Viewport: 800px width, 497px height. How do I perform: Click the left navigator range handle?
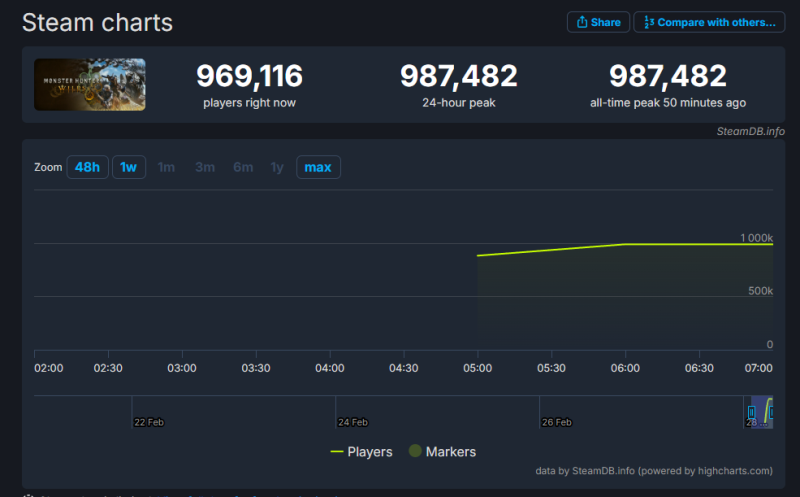point(751,412)
